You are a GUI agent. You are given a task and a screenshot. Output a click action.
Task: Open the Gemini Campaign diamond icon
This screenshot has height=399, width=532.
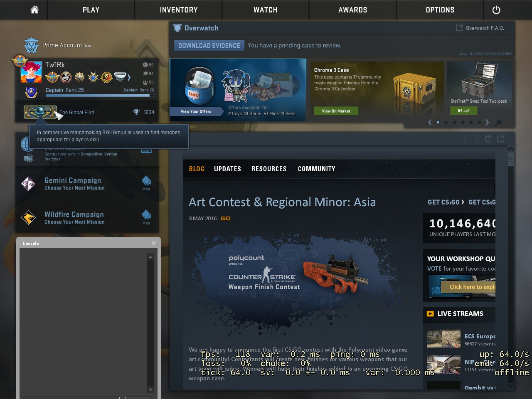coord(29,184)
